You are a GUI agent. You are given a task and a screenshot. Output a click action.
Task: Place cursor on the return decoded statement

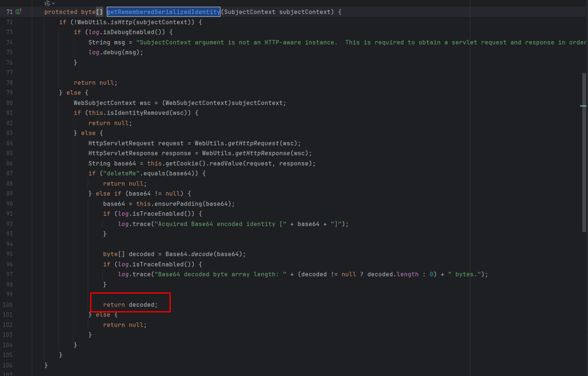[x=130, y=305]
